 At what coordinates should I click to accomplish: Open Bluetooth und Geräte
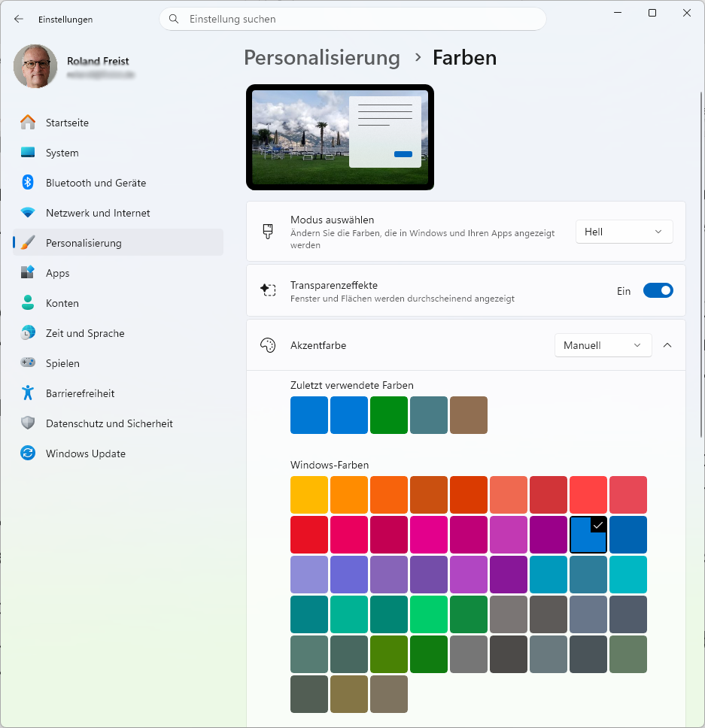coord(118,183)
